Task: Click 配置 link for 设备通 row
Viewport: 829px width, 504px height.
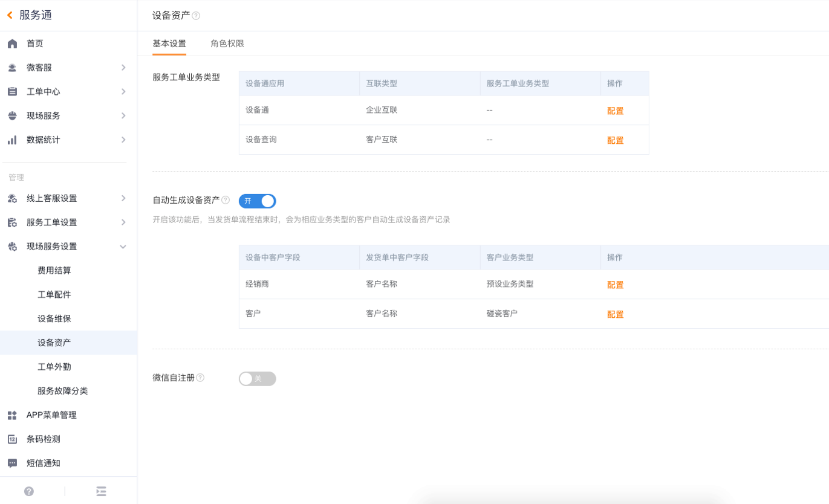Action: tap(615, 111)
